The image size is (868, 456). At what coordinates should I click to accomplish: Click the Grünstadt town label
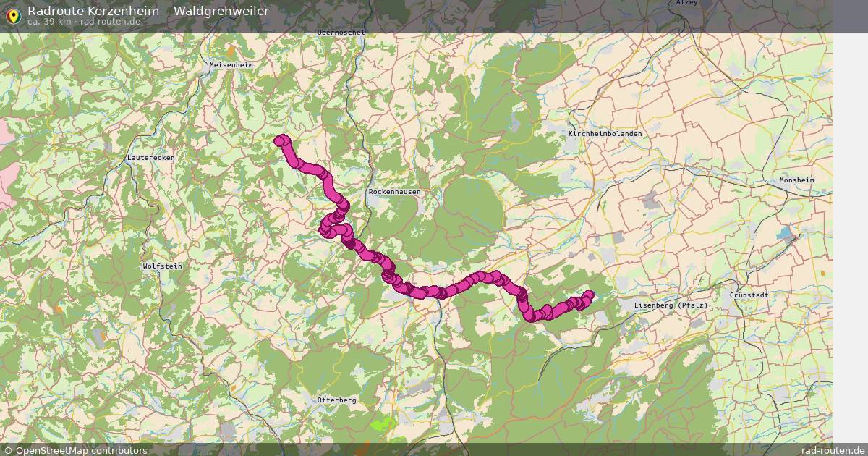click(x=749, y=295)
